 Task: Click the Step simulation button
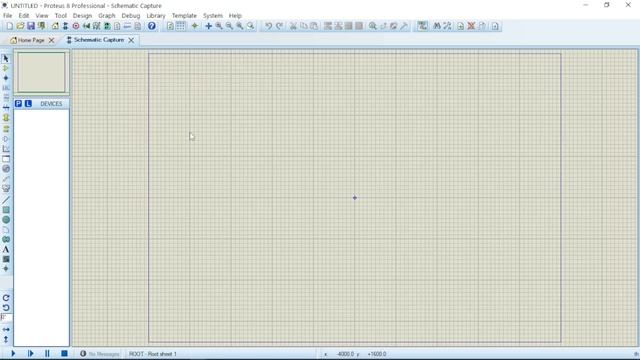coord(30,353)
